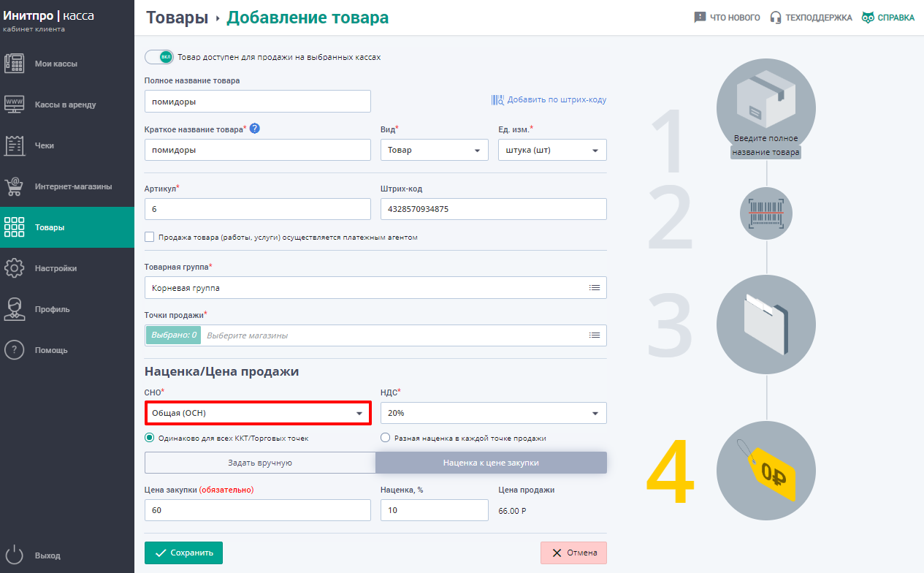Click the user icon for Профиль
924x573 pixels.
pyautogui.click(x=15, y=309)
